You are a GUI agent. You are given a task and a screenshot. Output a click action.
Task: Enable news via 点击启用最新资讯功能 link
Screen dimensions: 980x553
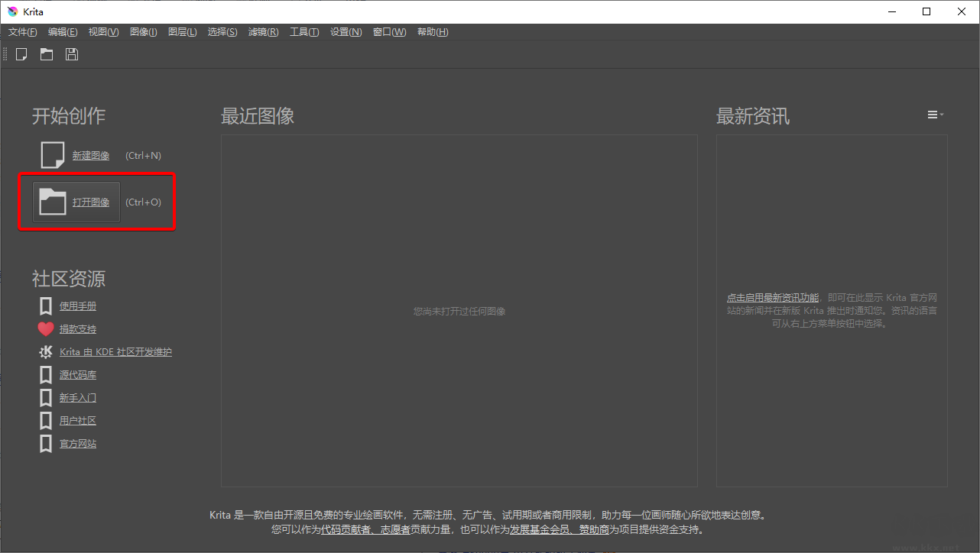772,297
